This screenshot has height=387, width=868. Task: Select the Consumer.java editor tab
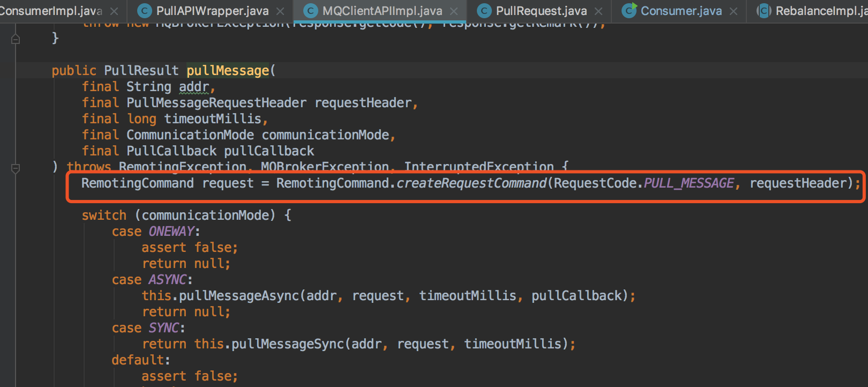coord(681,11)
